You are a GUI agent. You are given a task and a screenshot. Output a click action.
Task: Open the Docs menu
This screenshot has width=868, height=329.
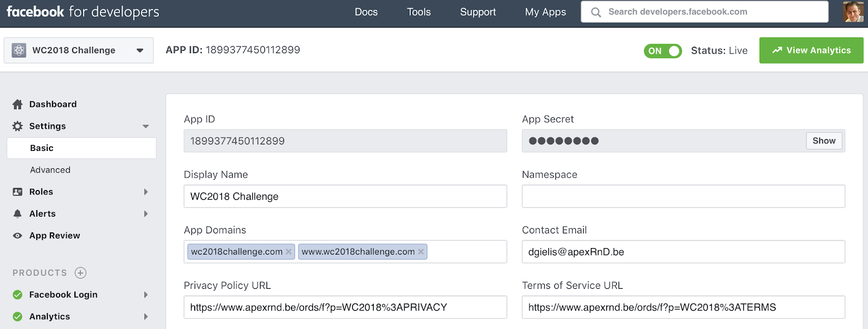point(366,12)
